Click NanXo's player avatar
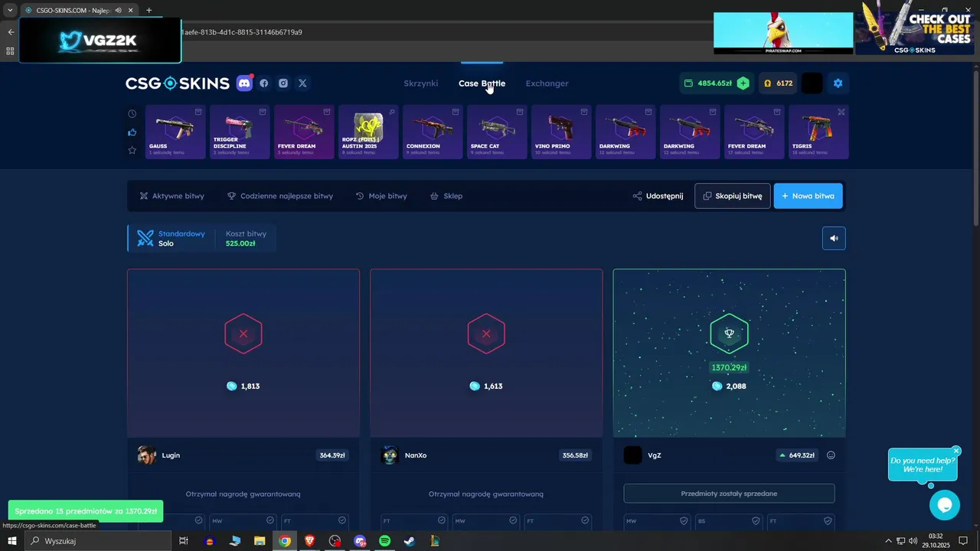Image resolution: width=980 pixels, height=551 pixels. (x=390, y=455)
